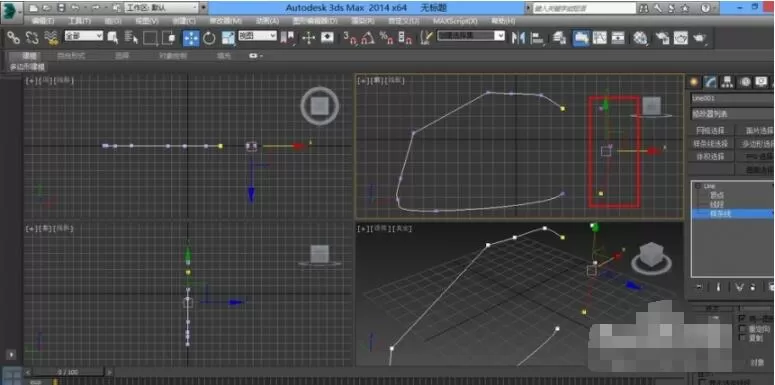
Task: Open the Mirror tool in main toolbar
Action: tap(518, 38)
